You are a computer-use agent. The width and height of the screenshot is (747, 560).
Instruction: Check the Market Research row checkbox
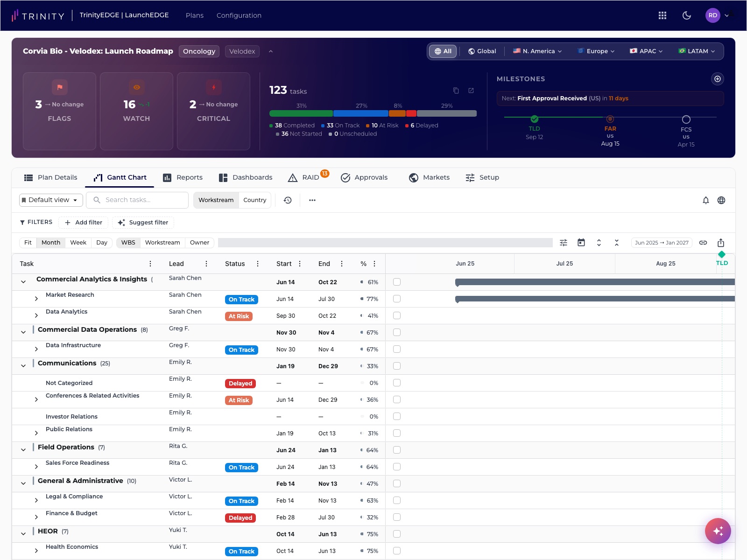click(x=397, y=299)
